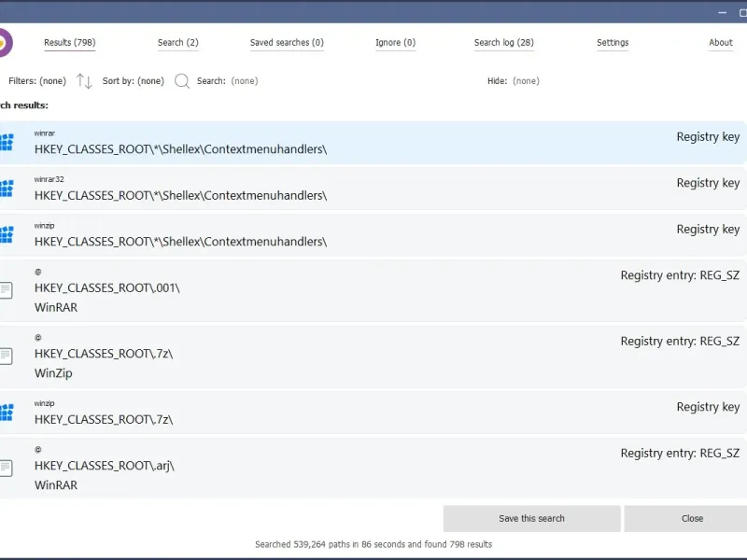This screenshot has width=747, height=560.
Task: Click the entry icon for .7z WinZip row
Action: [x=7, y=356]
